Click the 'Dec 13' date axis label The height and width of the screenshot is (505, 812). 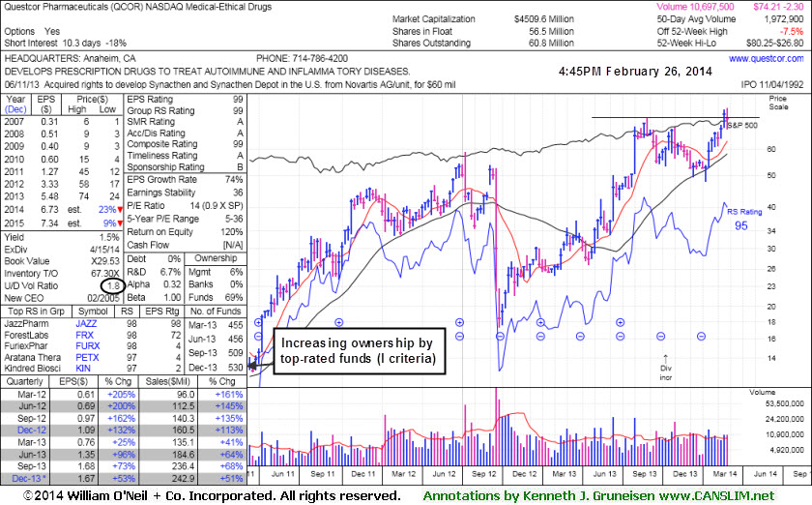tap(684, 474)
